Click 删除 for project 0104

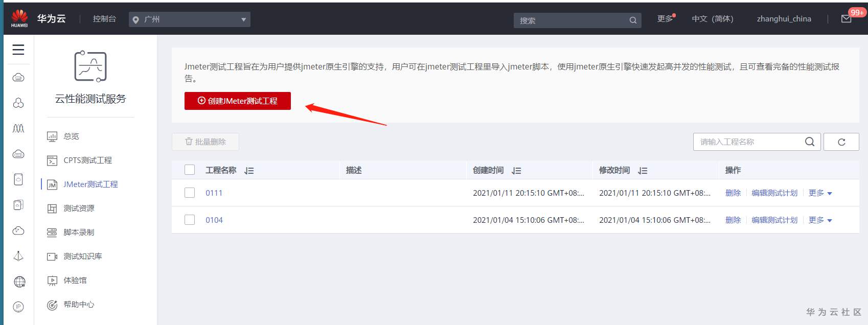(x=733, y=220)
